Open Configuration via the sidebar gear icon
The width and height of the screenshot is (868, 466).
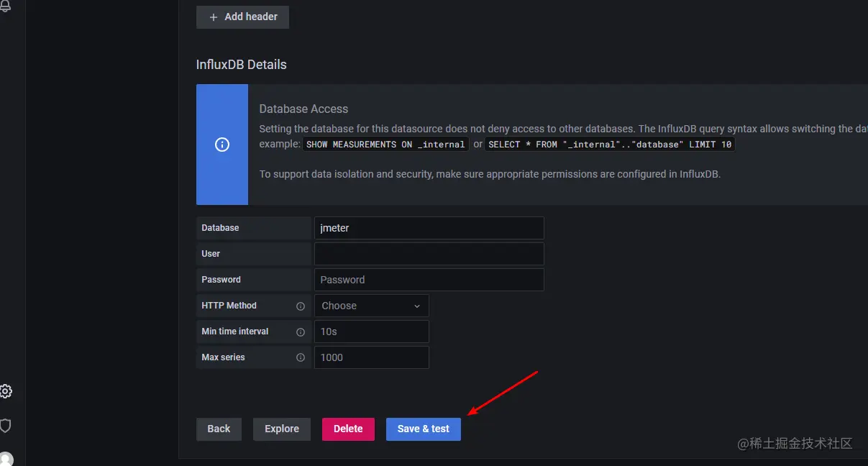pyautogui.click(x=5, y=391)
